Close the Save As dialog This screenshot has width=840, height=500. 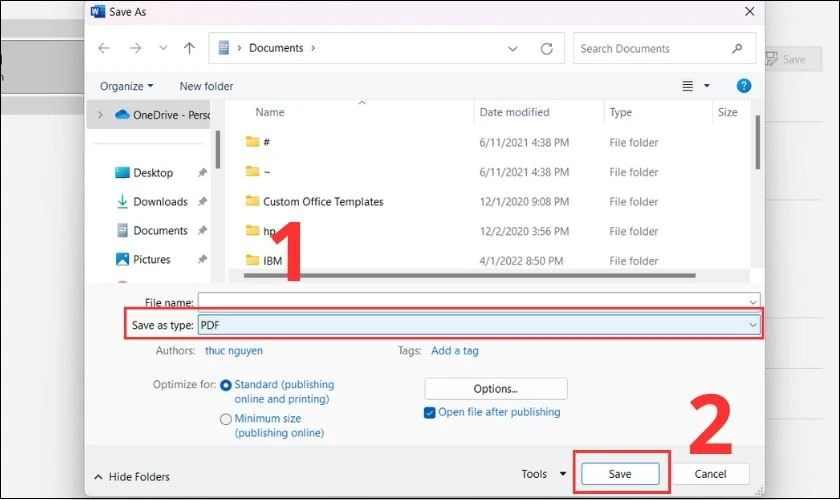(749, 11)
